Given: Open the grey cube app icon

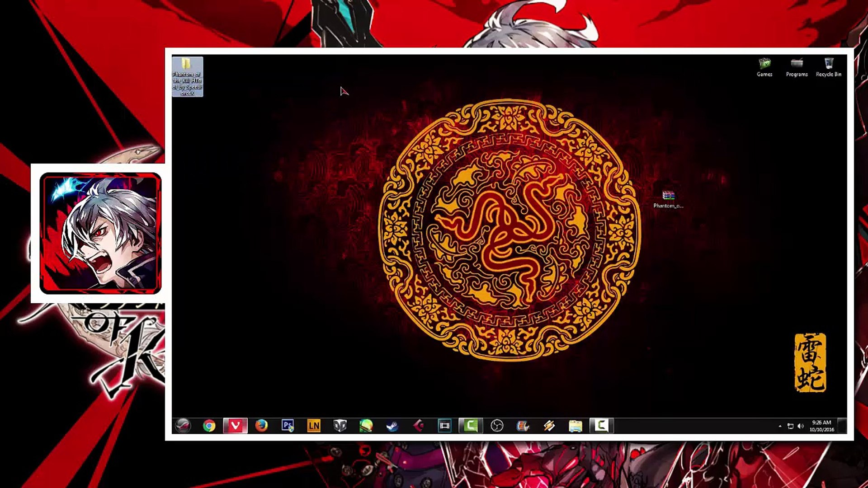Looking at the screenshot, I should tap(340, 426).
